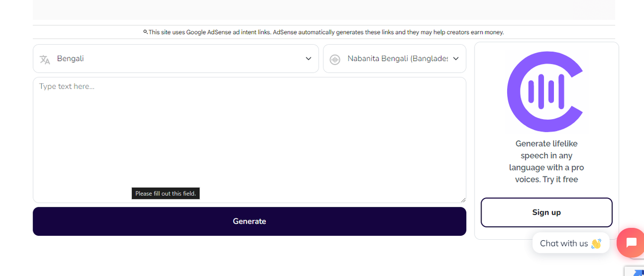This screenshot has width=644, height=276.
Task: Click the AdSense ad intent notice text
Action: click(326, 32)
